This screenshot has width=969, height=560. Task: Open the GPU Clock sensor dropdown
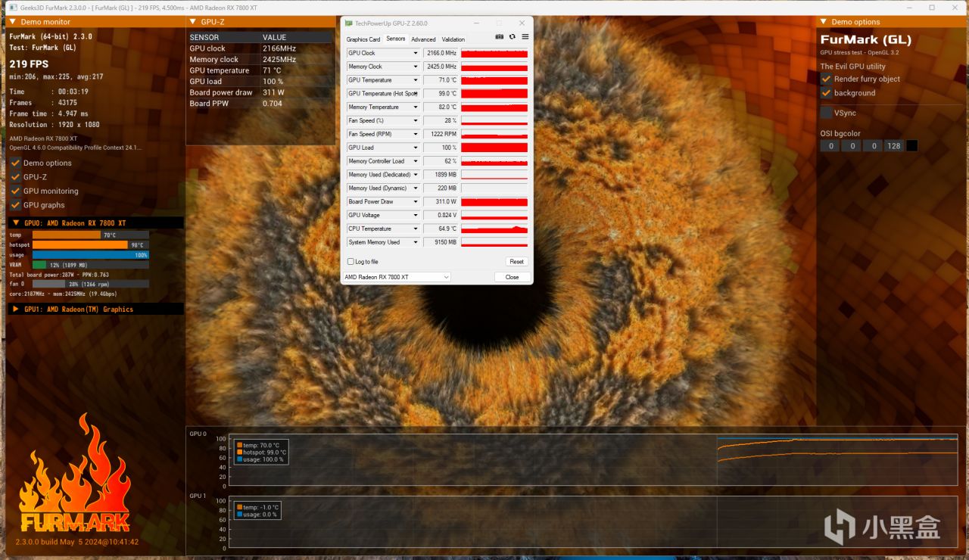click(415, 53)
